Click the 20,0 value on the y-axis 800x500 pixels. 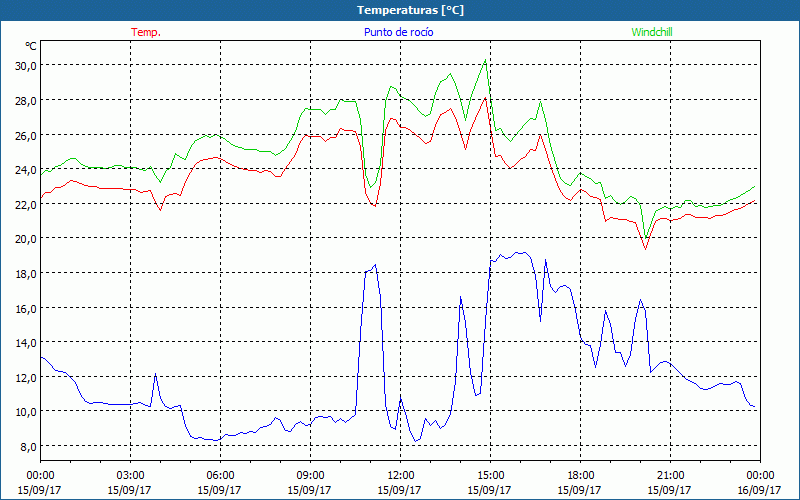coord(26,239)
